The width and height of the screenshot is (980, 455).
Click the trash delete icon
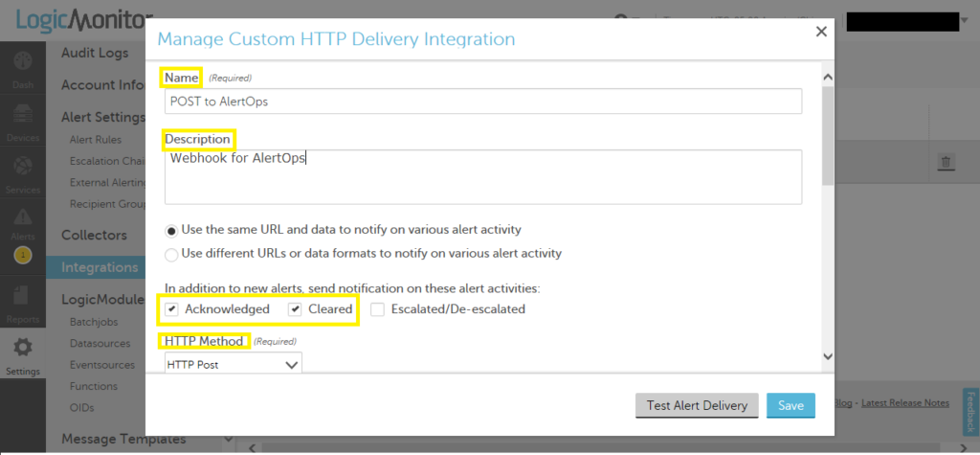coord(946,163)
